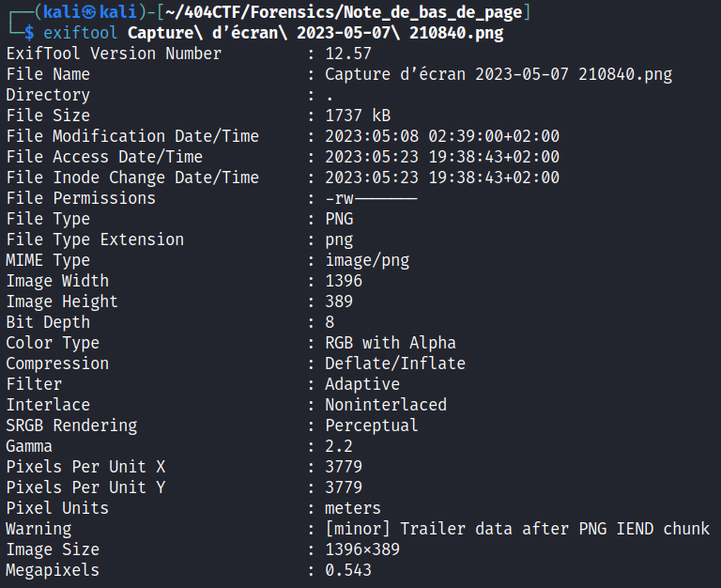This screenshot has height=588, width=721.
Task: Click the File Access Date/Time label
Action: point(104,157)
